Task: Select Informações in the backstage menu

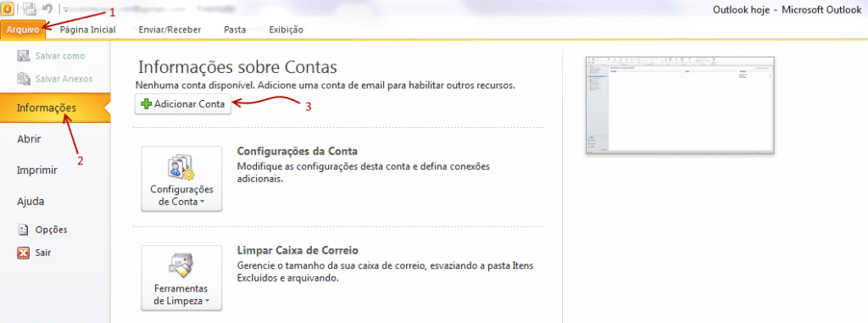Action: 55,108
